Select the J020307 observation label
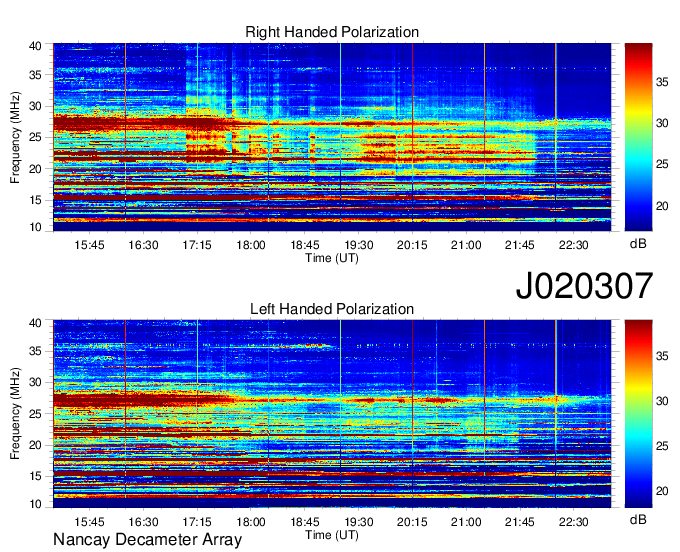 584,286
